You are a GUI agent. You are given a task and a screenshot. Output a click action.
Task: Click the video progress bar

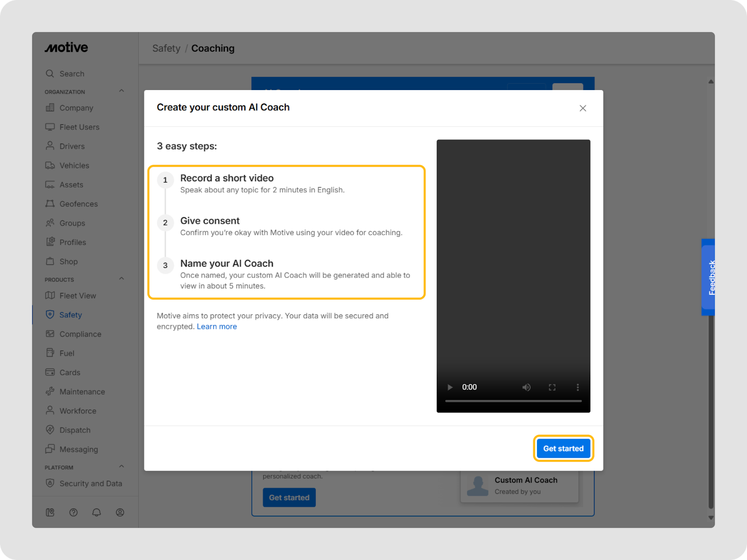tap(513, 401)
